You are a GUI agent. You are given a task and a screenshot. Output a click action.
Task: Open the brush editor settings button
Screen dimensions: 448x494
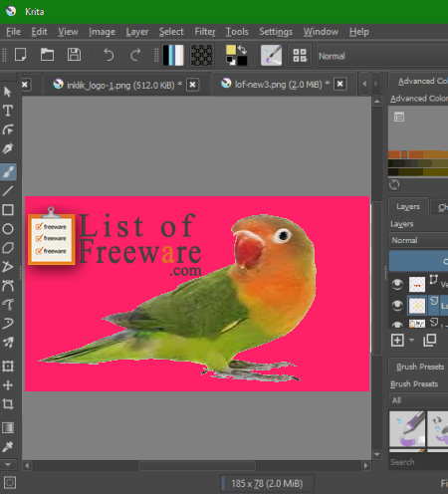pyautogui.click(x=271, y=55)
